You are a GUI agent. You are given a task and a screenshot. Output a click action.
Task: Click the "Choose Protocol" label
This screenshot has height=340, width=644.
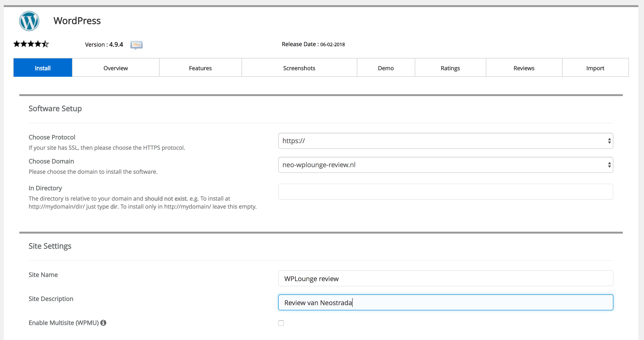(x=52, y=137)
